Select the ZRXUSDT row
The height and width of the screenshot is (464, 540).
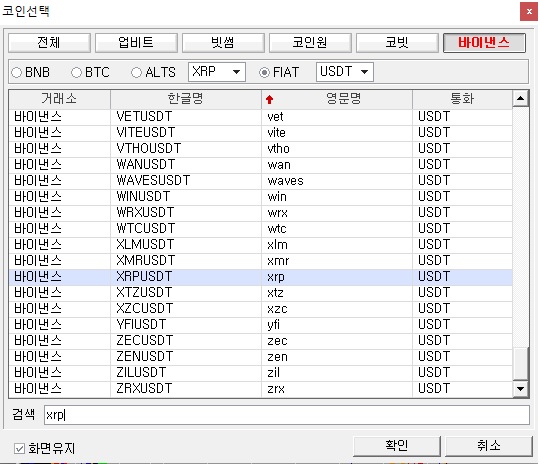(x=261, y=389)
